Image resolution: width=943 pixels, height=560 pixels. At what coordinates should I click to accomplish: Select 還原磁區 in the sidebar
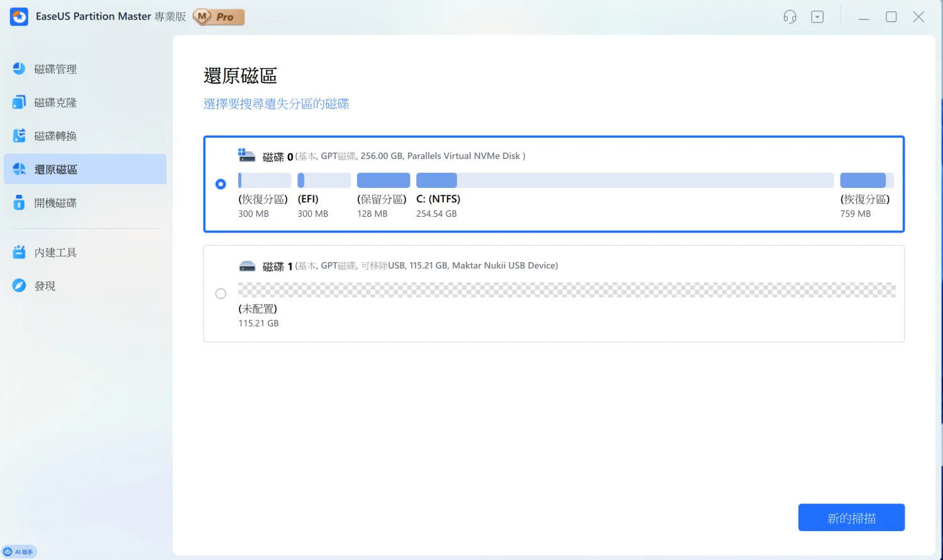(x=85, y=169)
